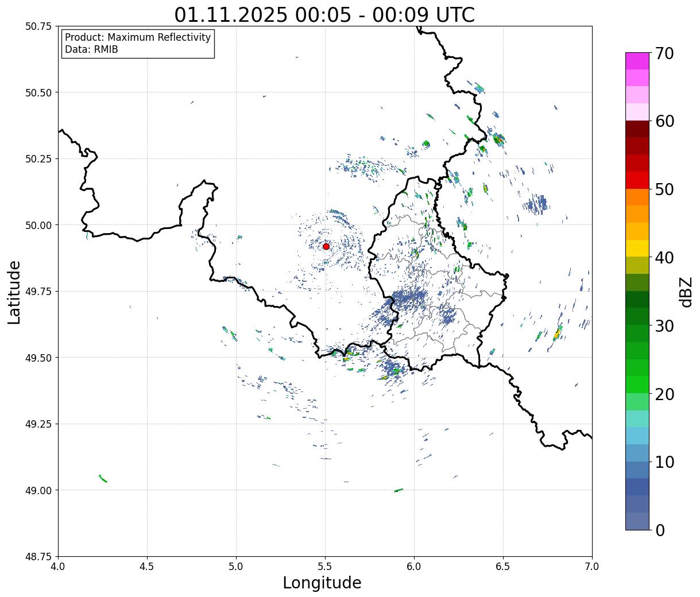This screenshot has height=597, width=700.
Task: Pick the bright red 50 dBZ swatch
Action: coord(637,180)
